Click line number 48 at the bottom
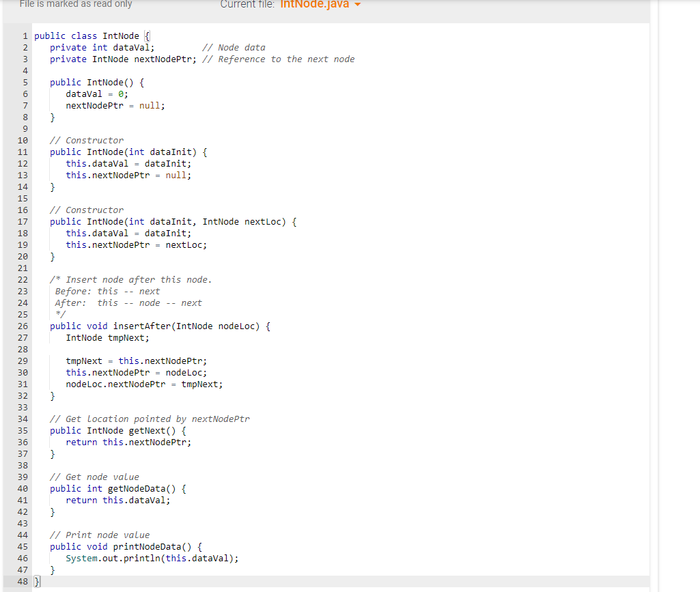Screen dimensions: 700x592 (x=23, y=581)
